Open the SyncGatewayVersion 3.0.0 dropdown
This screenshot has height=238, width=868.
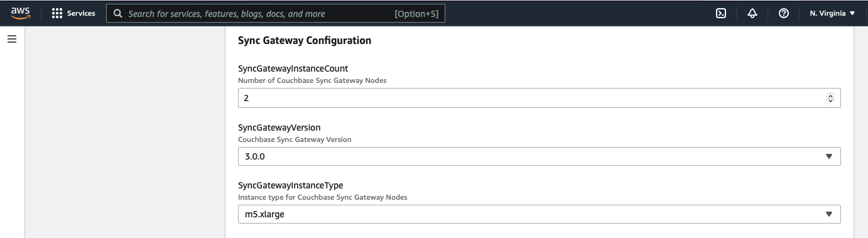[539, 156]
